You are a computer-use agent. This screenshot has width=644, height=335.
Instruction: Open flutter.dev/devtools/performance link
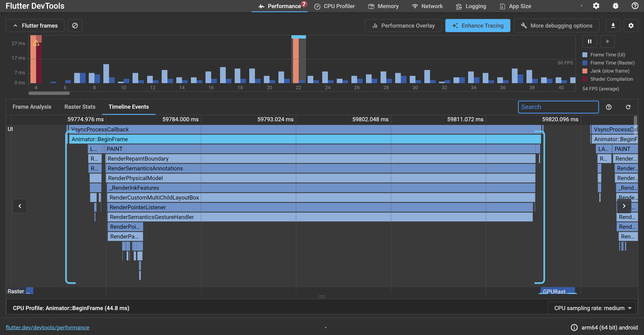click(x=47, y=327)
